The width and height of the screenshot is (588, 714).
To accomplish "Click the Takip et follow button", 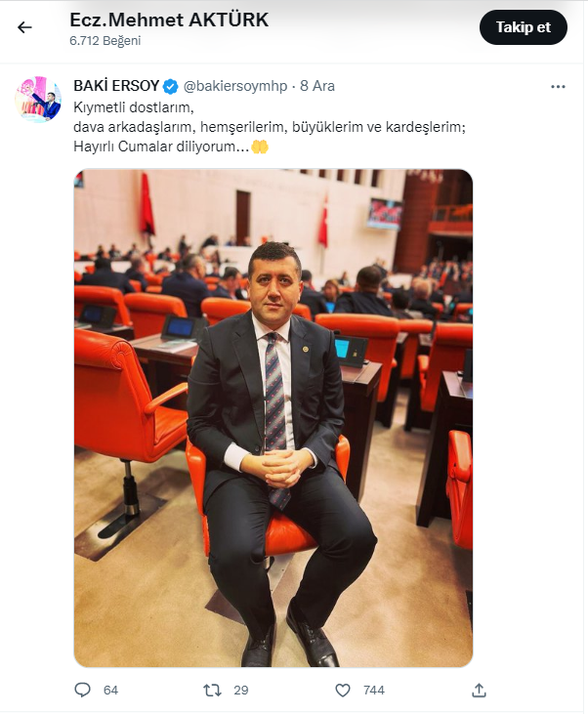I will click(523, 27).
